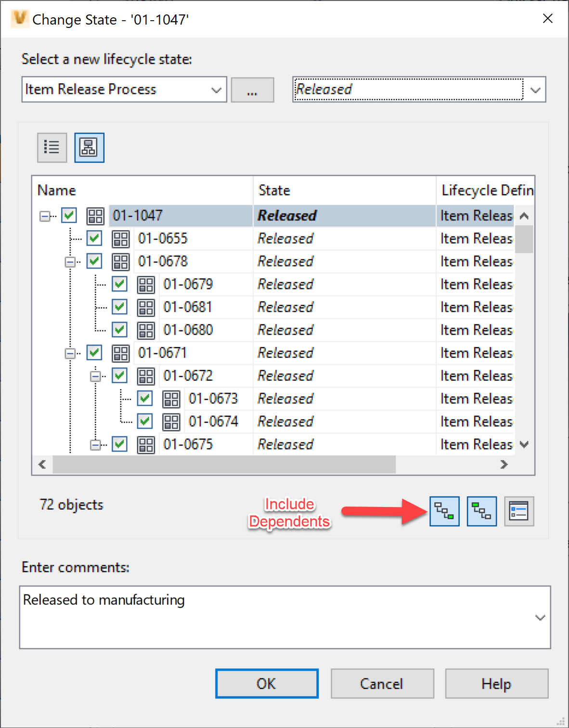The image size is (569, 728).
Task: Click the item icon beside 01-0655
Action: 120,238
